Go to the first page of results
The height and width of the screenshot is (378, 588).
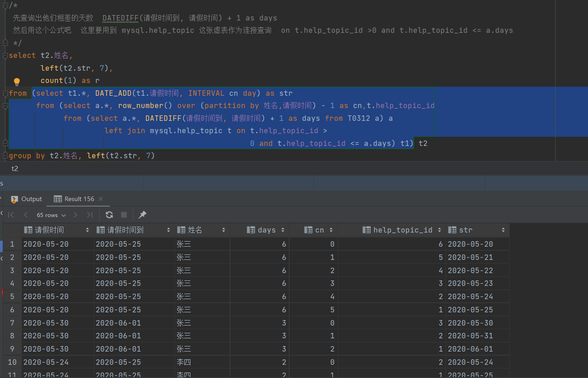tap(11, 215)
